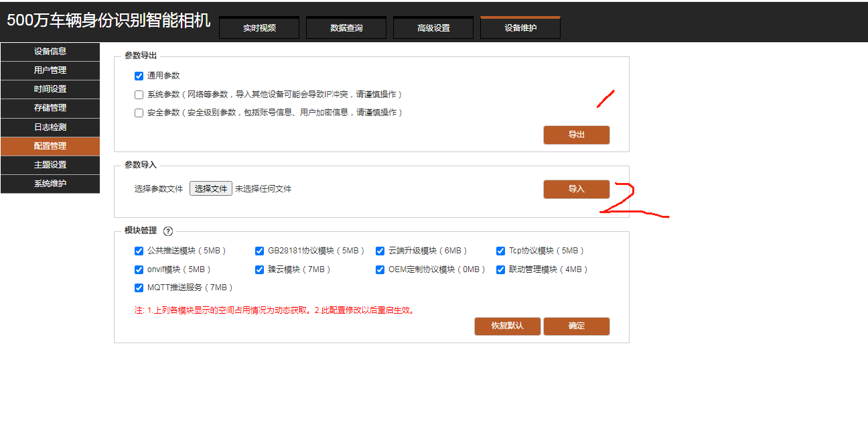Click the 导出 export button
The width and height of the screenshot is (868, 431).
(577, 135)
